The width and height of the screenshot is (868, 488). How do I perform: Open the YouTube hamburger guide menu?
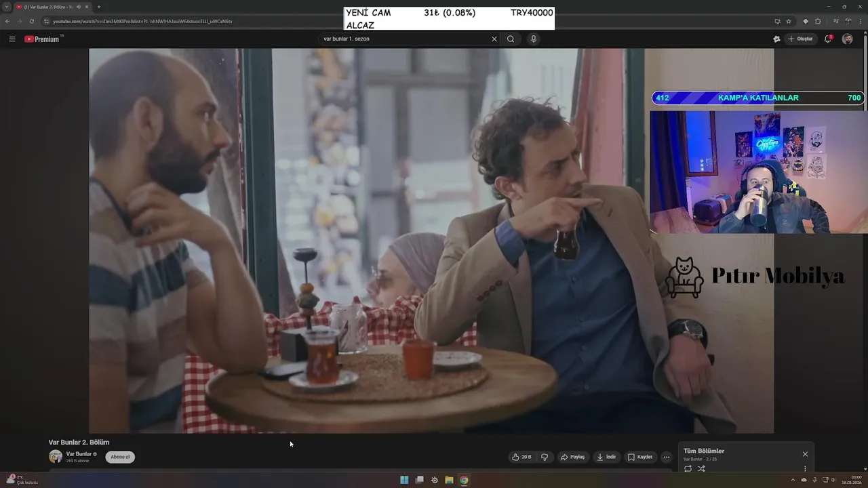pyautogui.click(x=12, y=39)
